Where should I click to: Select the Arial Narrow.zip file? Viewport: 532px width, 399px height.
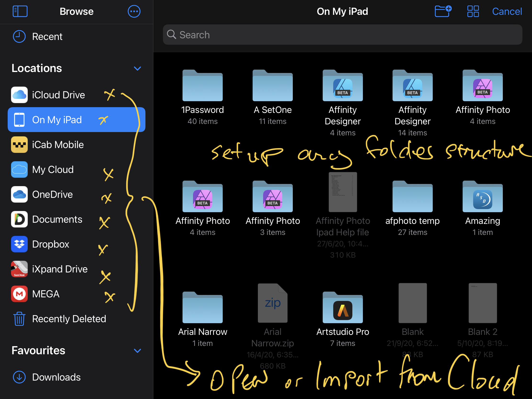tap(272, 303)
